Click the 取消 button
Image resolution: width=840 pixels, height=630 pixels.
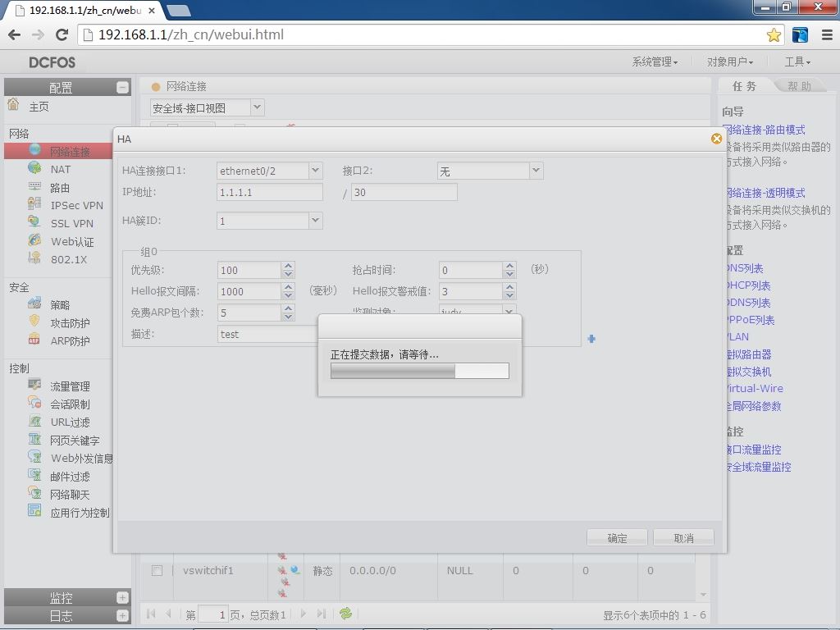point(683,538)
